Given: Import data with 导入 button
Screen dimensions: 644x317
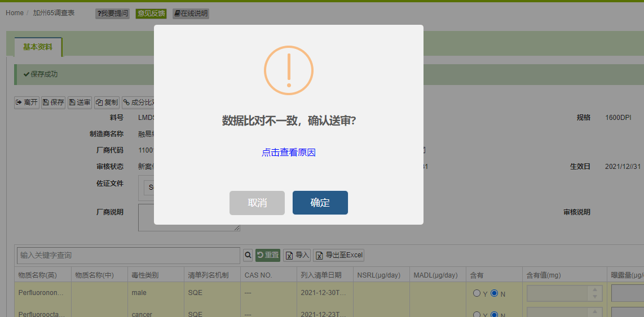Looking at the screenshot, I should tap(297, 255).
